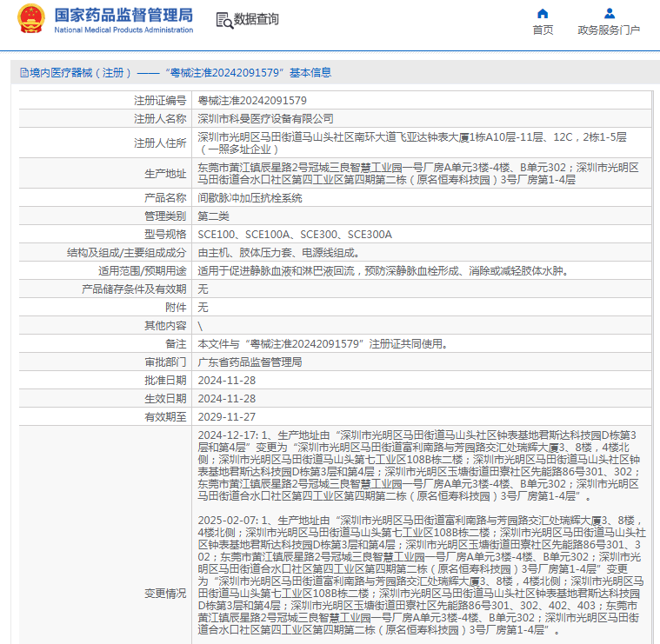Screen dimensions: 660x644
Task: Click the 有效期至 date 2029-11-27
Action: coord(227,417)
